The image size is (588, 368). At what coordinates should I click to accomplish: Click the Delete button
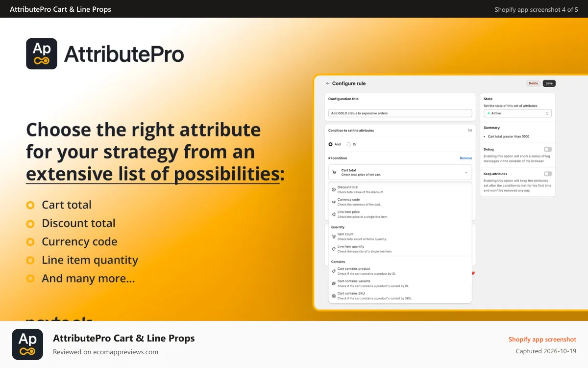click(533, 83)
